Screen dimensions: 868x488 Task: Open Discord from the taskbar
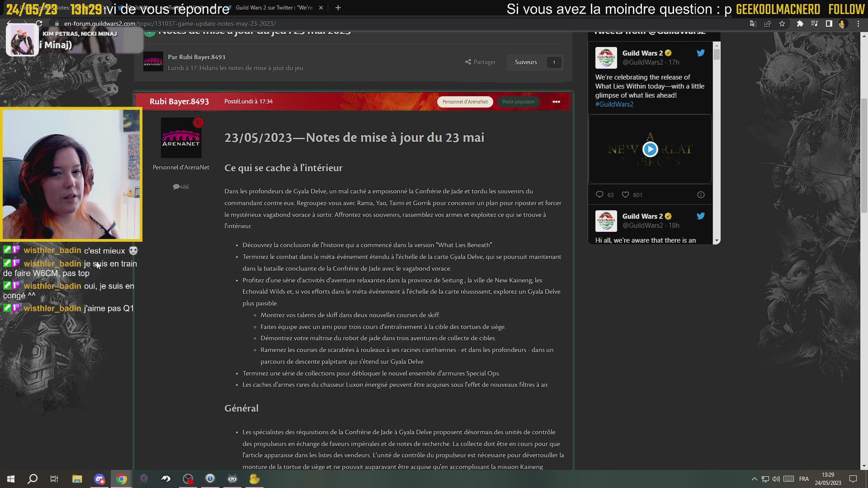pos(99,479)
